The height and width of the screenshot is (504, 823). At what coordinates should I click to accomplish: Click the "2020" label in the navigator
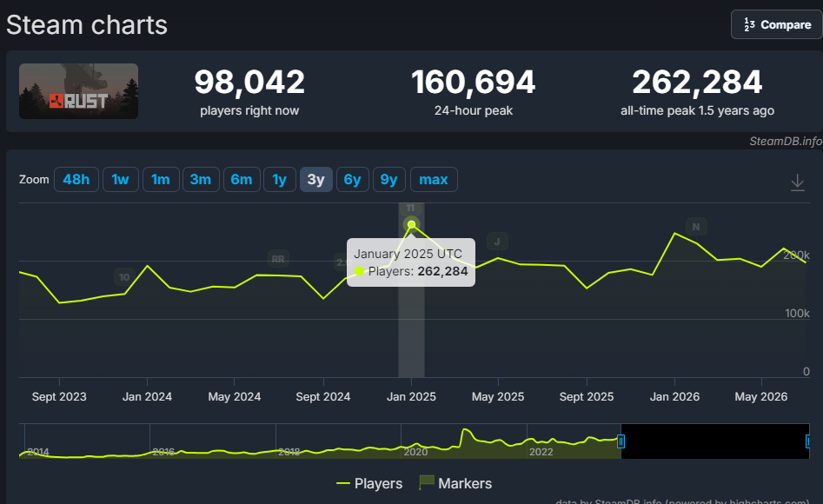pos(415,452)
